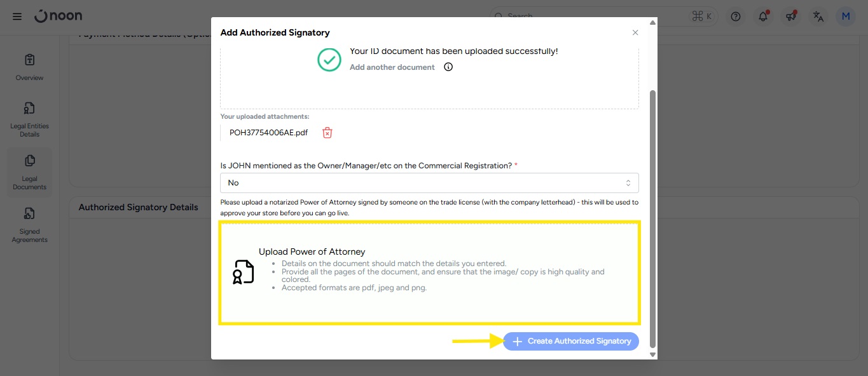
Task: Open the help question mark icon
Action: click(x=736, y=17)
